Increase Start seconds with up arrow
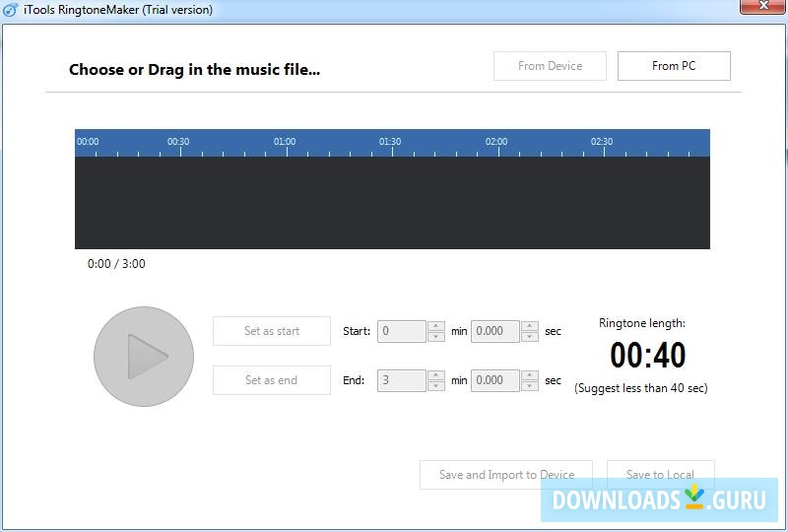This screenshot has height=532, width=788. pyautogui.click(x=530, y=326)
